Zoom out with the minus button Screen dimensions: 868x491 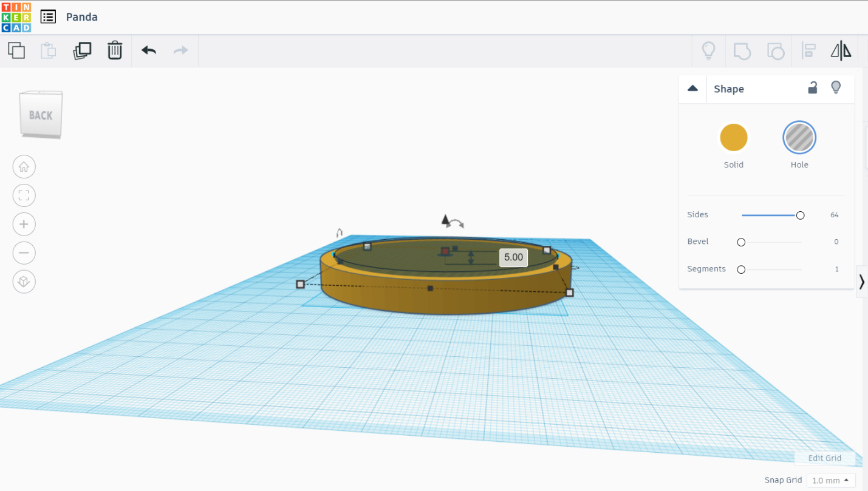(24, 252)
